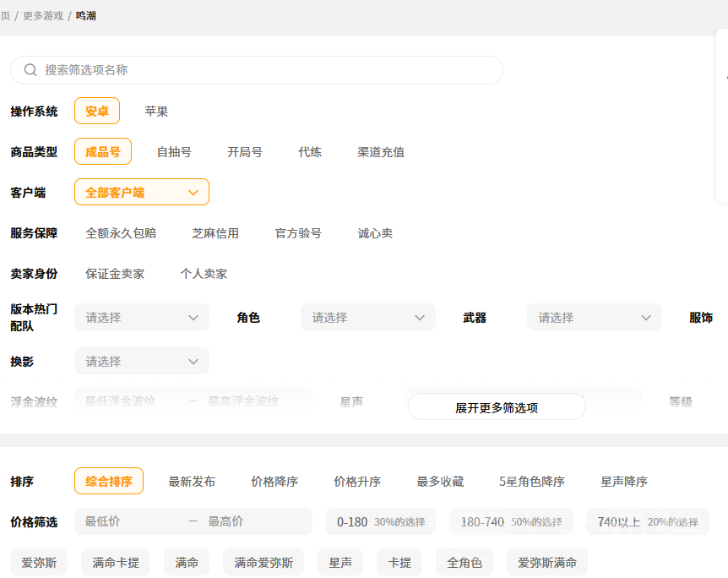Sort by 最新发布
This screenshot has width=728, height=578.
(x=192, y=482)
